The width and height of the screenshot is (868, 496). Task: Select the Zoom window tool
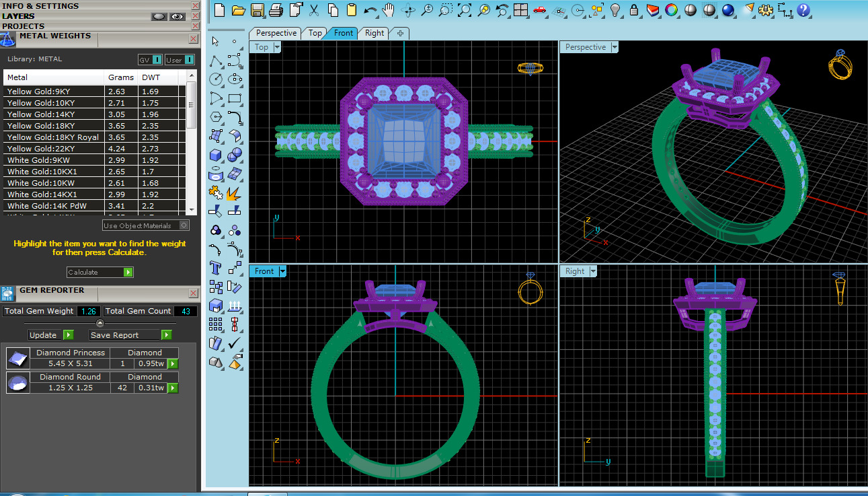click(x=445, y=10)
